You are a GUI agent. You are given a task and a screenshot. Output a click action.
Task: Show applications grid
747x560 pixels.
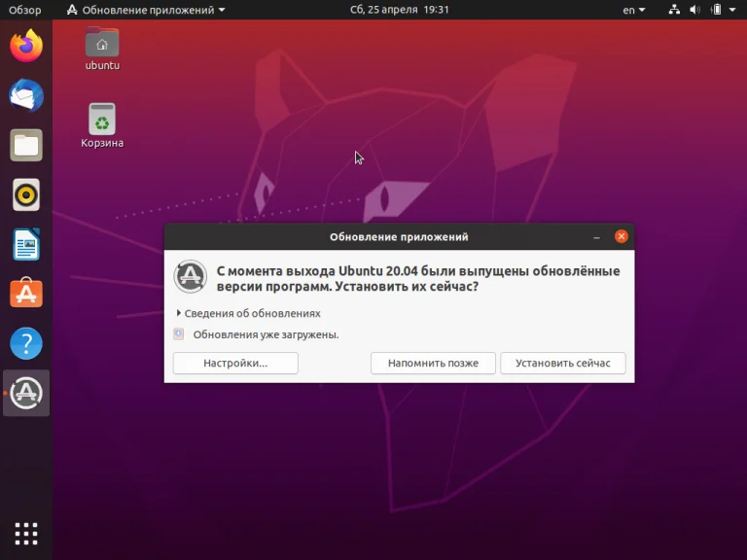[26, 534]
